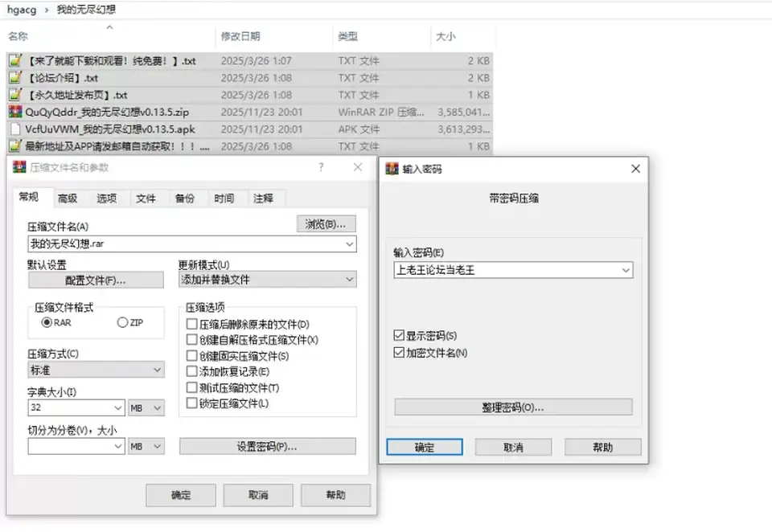This screenshot has width=772, height=532.
Task: Confirm password with 确定 in 输入密码 dialog
Action: [425, 447]
